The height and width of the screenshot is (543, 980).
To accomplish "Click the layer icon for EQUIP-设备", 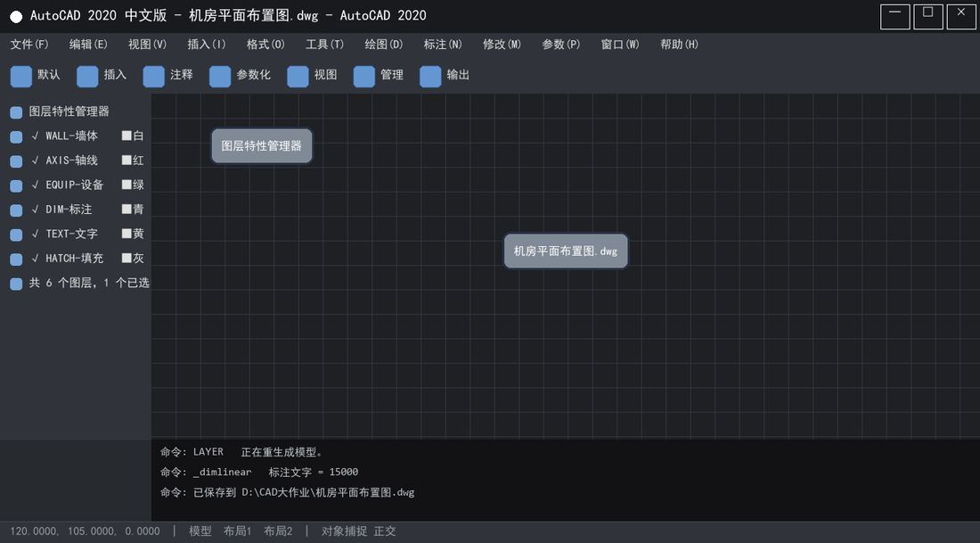I will coord(16,185).
